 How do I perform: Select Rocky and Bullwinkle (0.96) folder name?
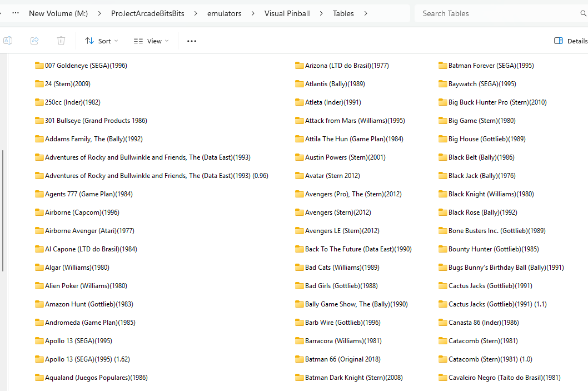pyautogui.click(x=157, y=176)
